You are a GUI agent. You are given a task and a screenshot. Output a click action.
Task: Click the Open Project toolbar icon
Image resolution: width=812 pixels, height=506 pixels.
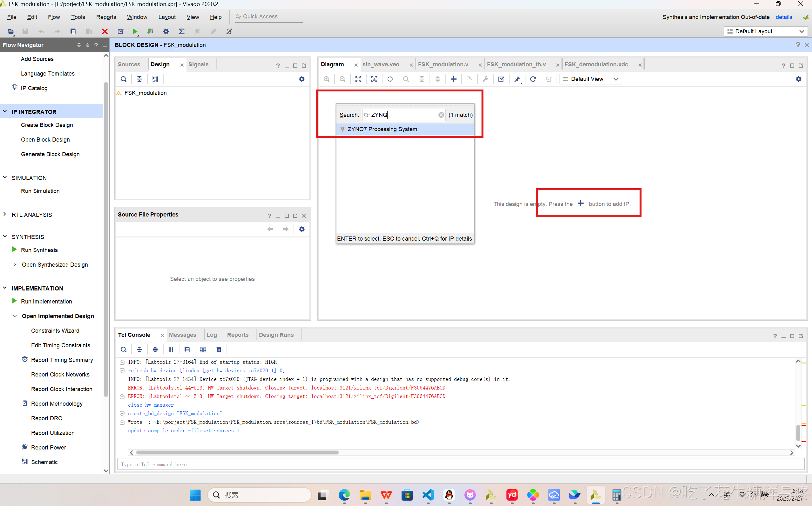(x=11, y=31)
